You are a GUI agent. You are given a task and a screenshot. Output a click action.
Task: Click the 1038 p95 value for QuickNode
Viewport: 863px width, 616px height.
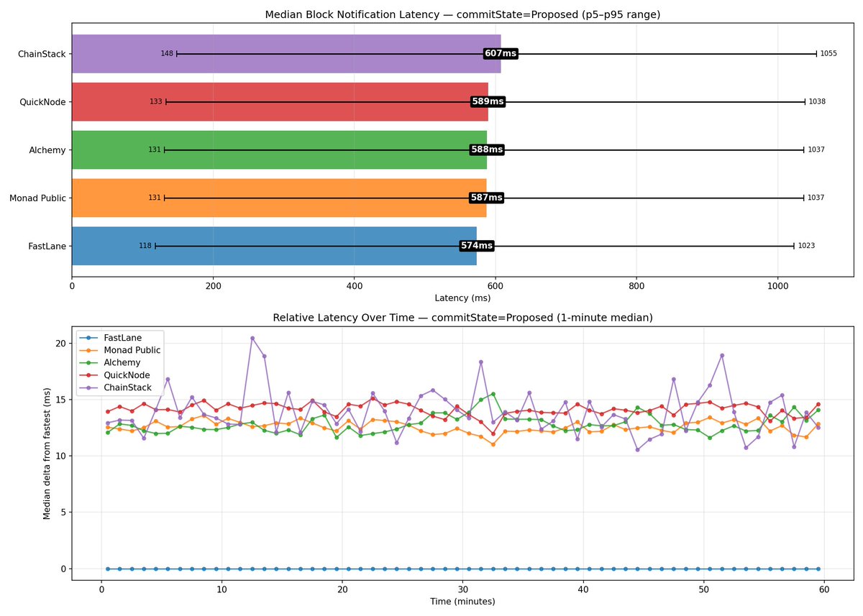pyautogui.click(x=817, y=102)
